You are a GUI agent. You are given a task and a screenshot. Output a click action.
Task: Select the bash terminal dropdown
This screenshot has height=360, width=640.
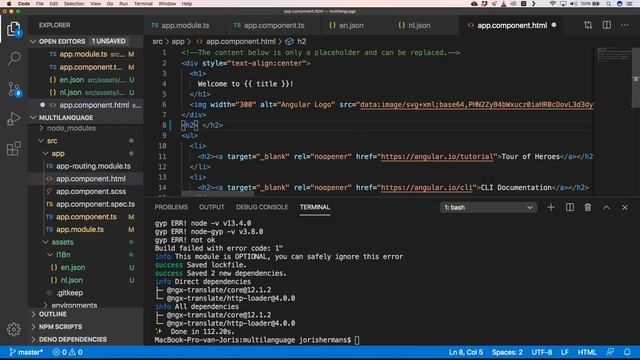click(x=488, y=207)
